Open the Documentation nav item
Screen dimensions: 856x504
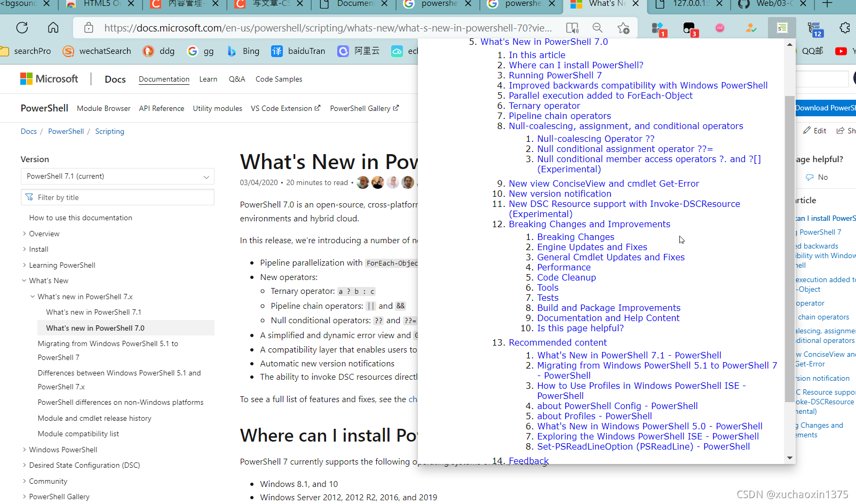point(164,79)
